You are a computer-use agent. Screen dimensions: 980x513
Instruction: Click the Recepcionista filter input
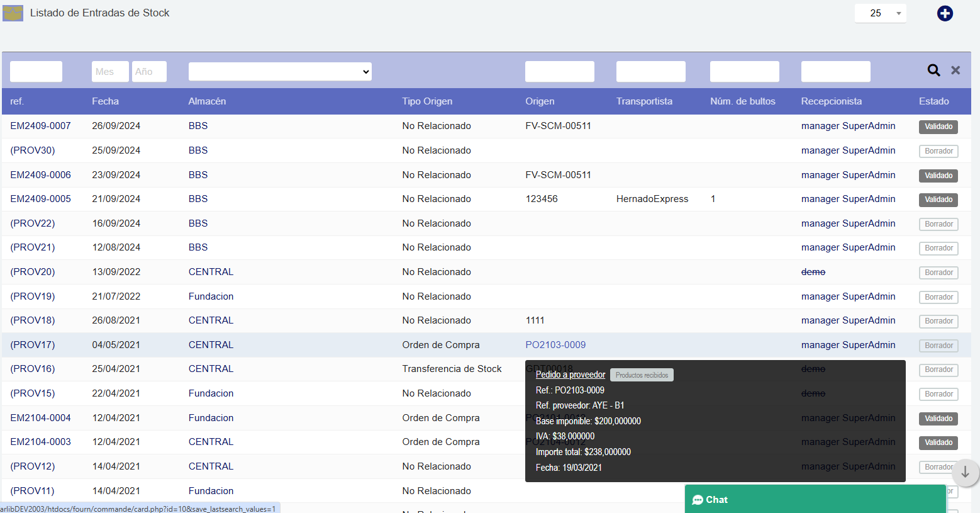835,72
